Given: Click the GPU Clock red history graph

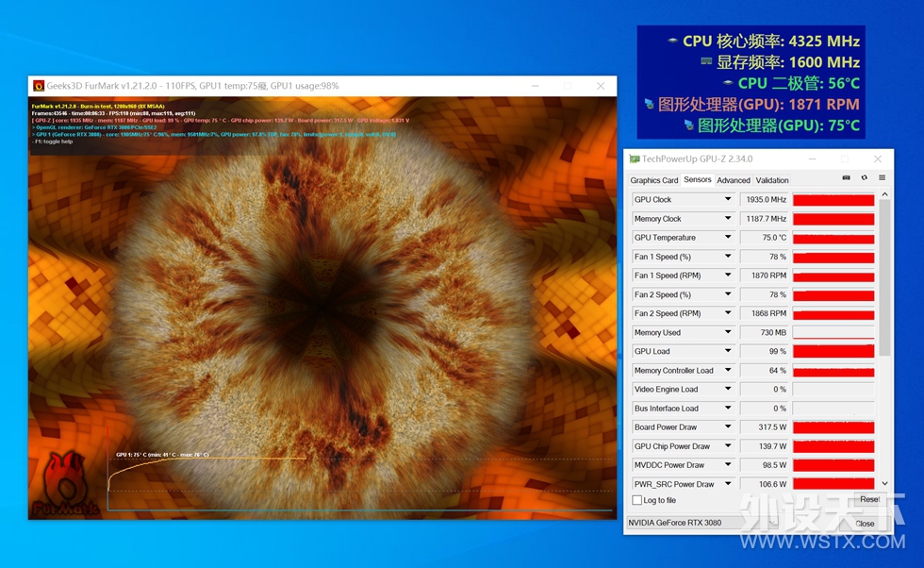Looking at the screenshot, I should pyautogui.click(x=833, y=199).
